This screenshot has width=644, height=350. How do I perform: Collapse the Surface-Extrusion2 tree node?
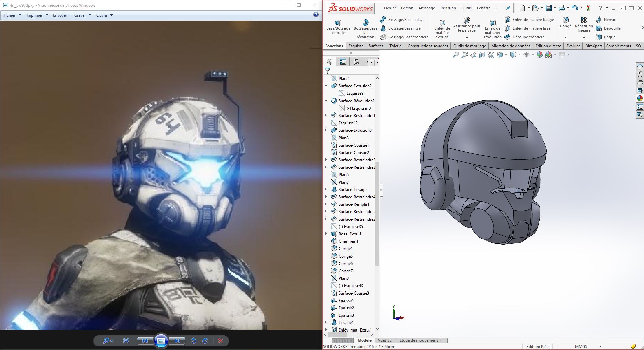(x=326, y=86)
